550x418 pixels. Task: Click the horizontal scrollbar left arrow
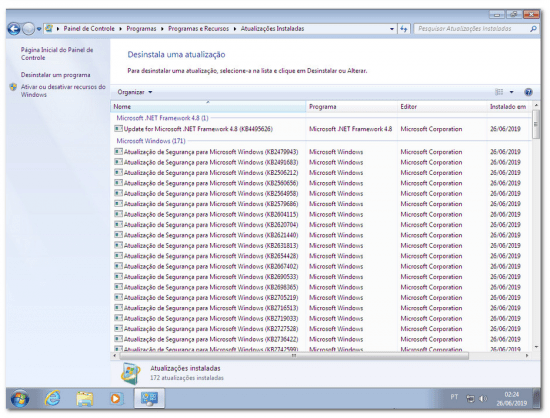[x=115, y=356]
